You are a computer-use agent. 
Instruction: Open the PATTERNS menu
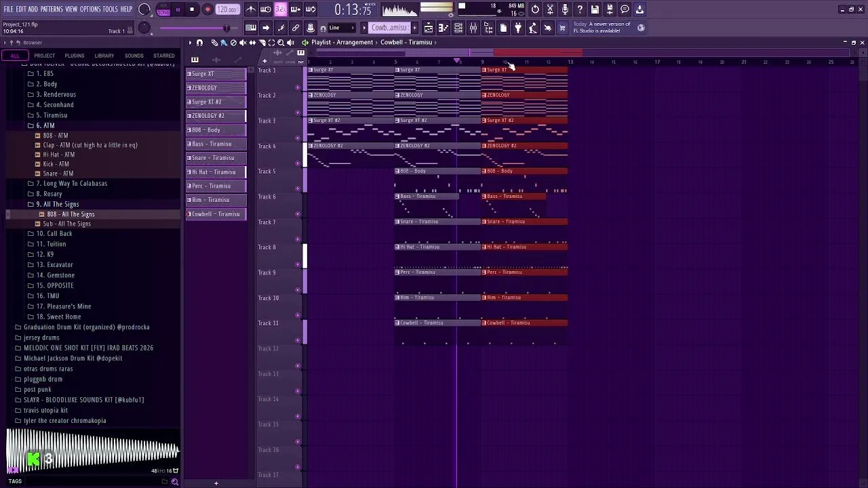click(52, 9)
